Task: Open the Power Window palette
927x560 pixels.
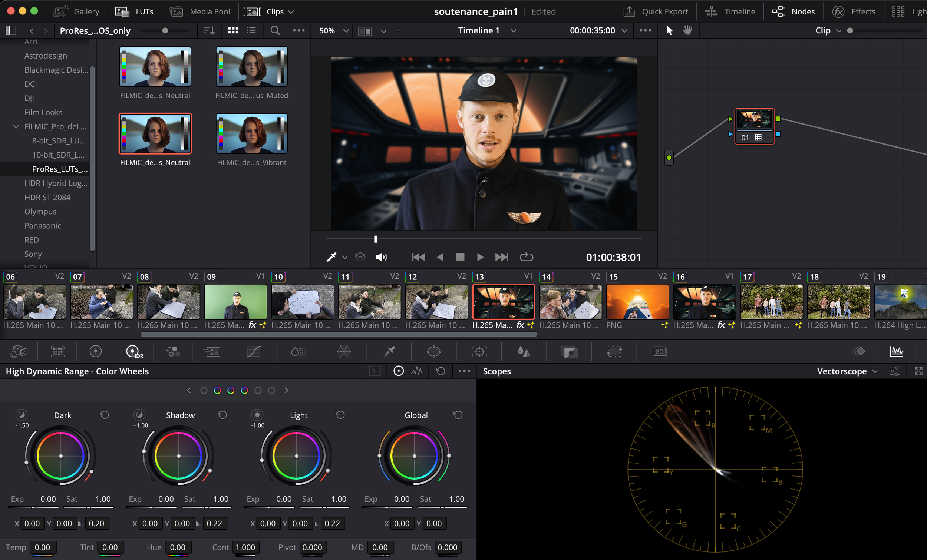Action: [x=434, y=352]
